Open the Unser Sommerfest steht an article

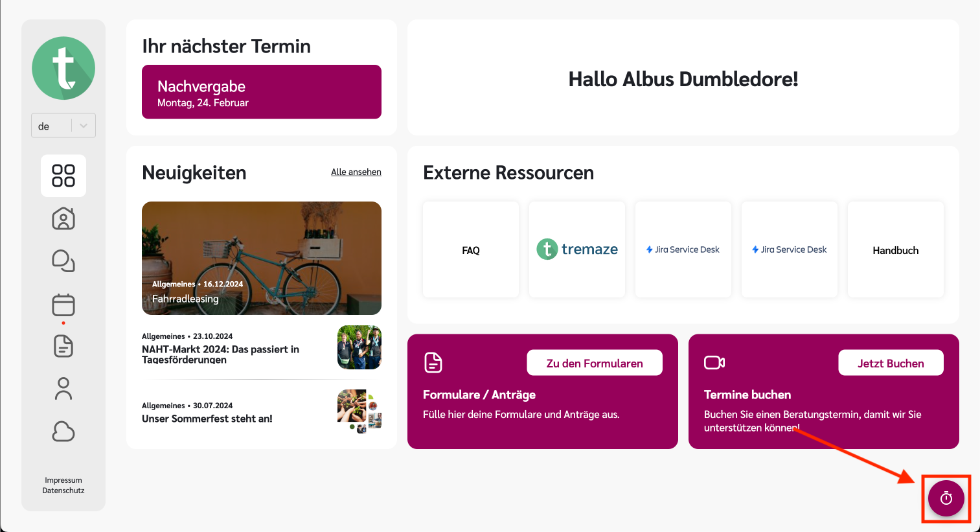[207, 419]
